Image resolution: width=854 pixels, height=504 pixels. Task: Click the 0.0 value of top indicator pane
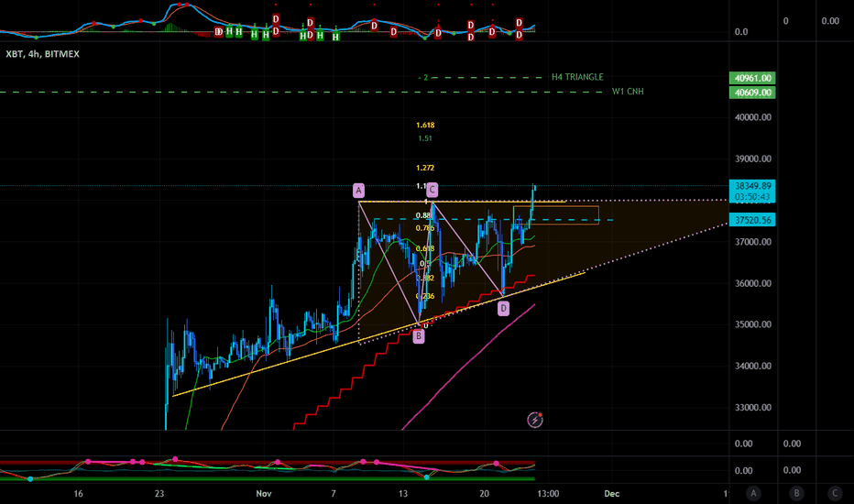tap(741, 31)
